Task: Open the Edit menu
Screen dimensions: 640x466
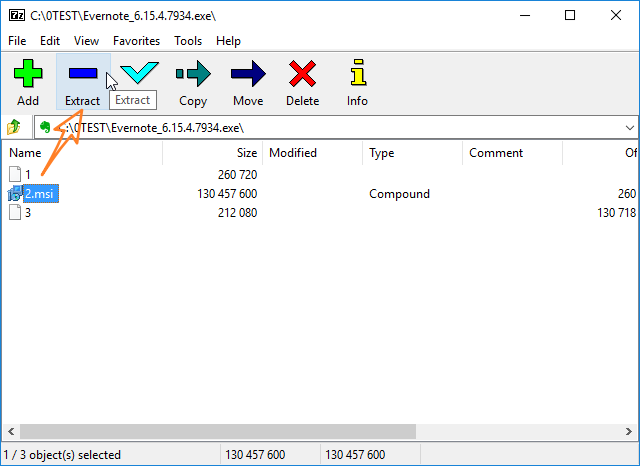Action: 50,41
